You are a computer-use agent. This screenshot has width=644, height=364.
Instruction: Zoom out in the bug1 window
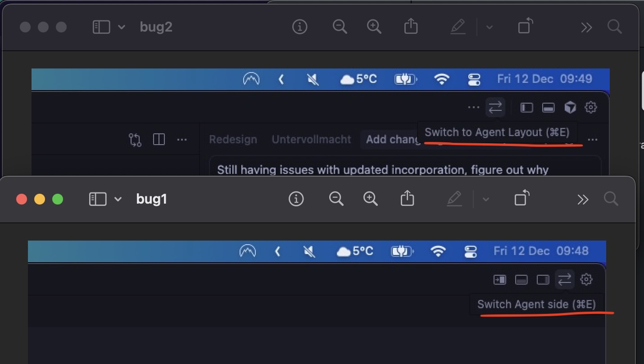coord(336,199)
